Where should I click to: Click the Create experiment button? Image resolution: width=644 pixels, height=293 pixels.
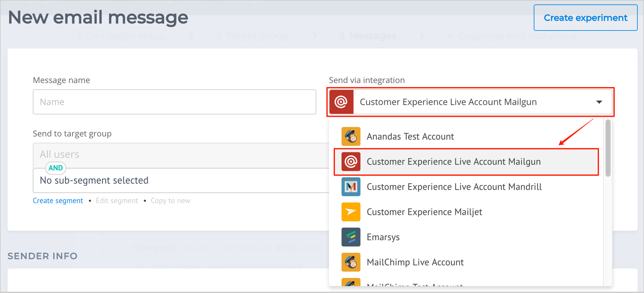(x=585, y=18)
